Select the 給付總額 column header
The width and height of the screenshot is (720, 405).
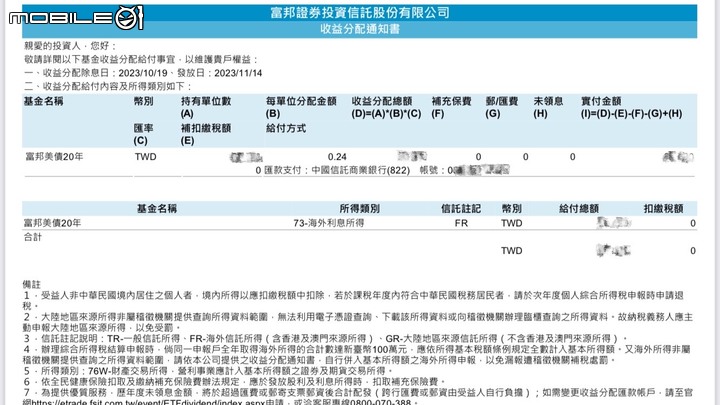coord(579,209)
